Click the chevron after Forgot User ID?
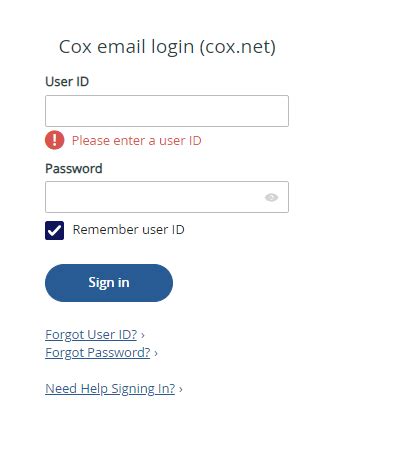The height and width of the screenshot is (476, 393). pos(143,335)
